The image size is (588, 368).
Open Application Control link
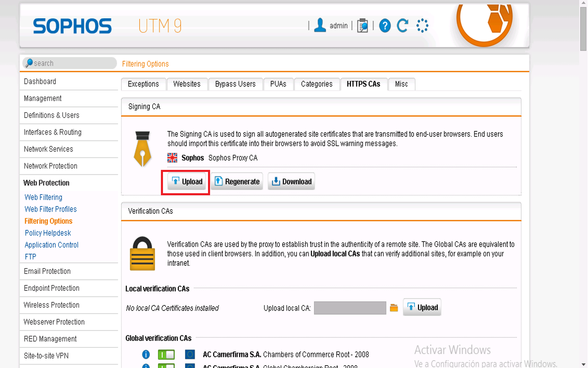[52, 245]
